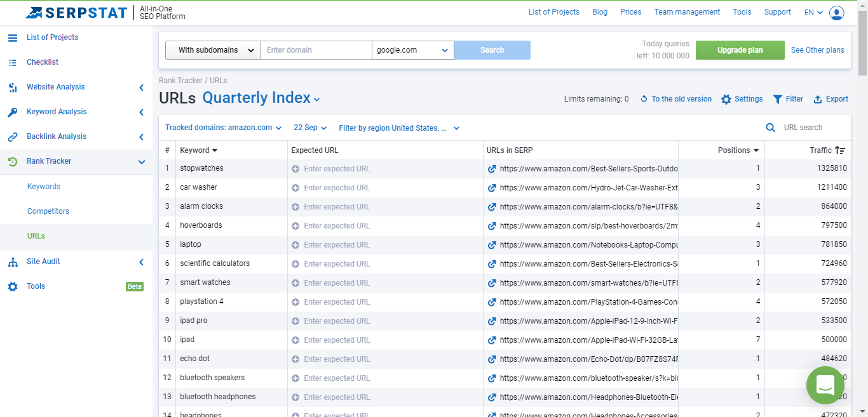Expand the Website Analysis chevron
The width and height of the screenshot is (868, 417).
pos(141,88)
